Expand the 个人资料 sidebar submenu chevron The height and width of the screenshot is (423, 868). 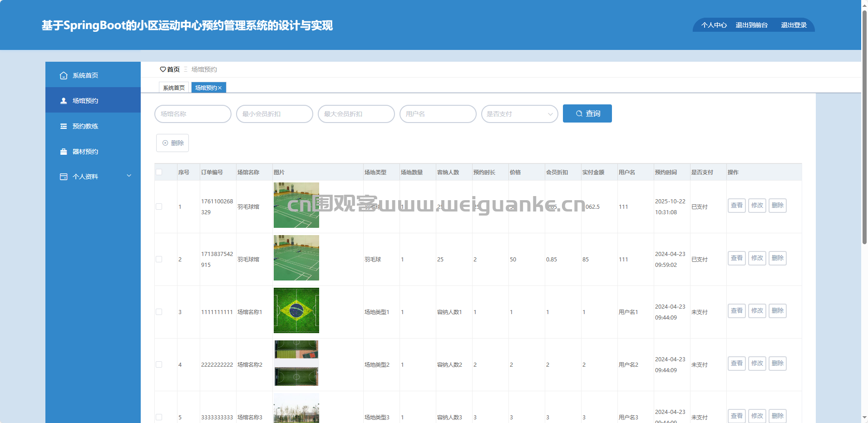click(129, 176)
